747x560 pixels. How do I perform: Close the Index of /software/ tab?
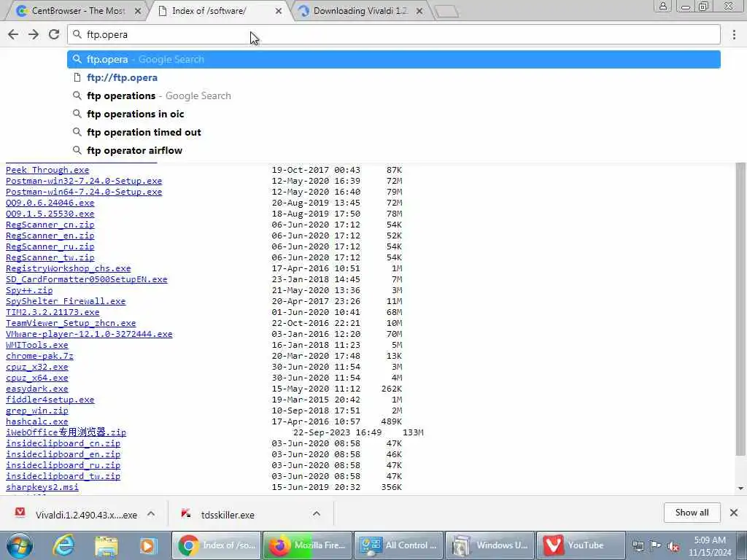[279, 11]
